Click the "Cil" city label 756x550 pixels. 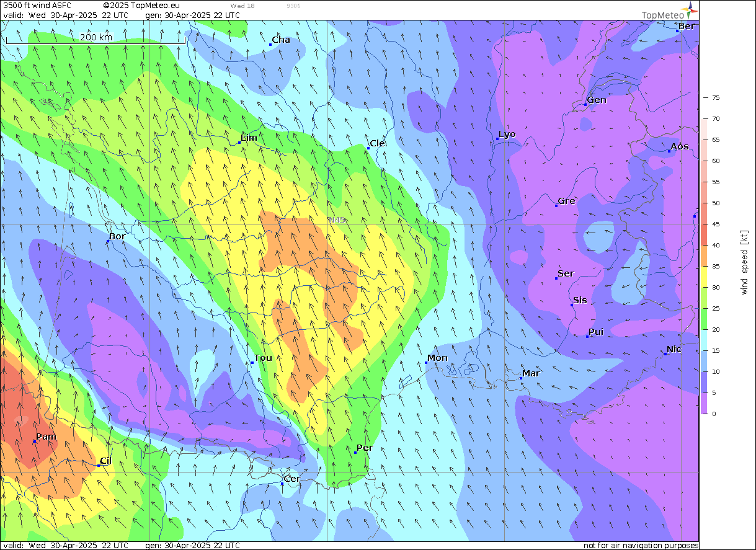[105, 461]
